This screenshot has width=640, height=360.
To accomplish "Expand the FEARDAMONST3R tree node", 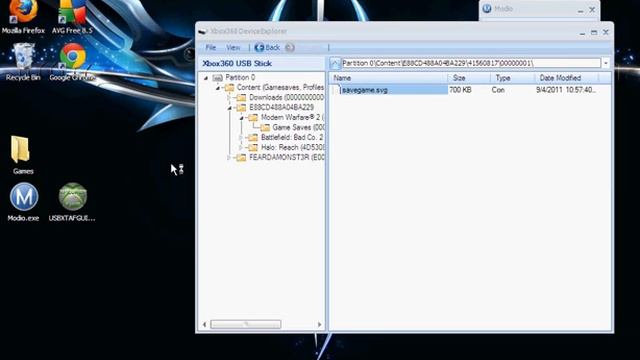I will click(229, 157).
